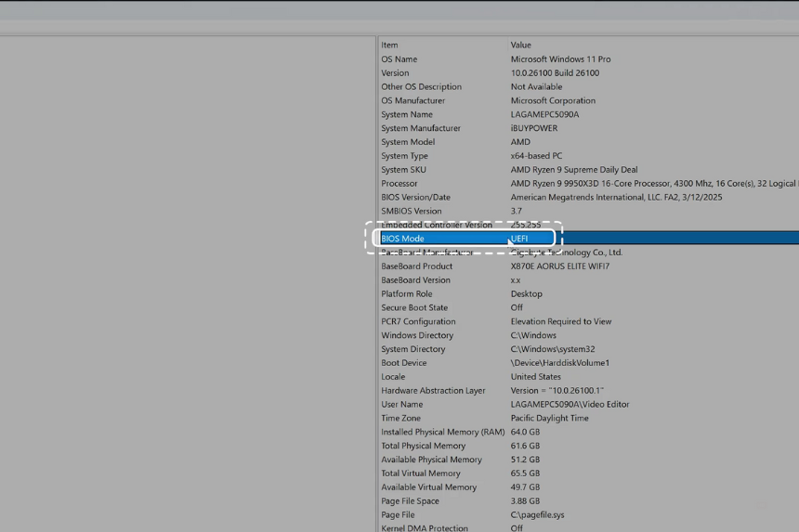The width and height of the screenshot is (799, 532).
Task: Click the SMBIOS Version entry
Action: click(x=411, y=212)
